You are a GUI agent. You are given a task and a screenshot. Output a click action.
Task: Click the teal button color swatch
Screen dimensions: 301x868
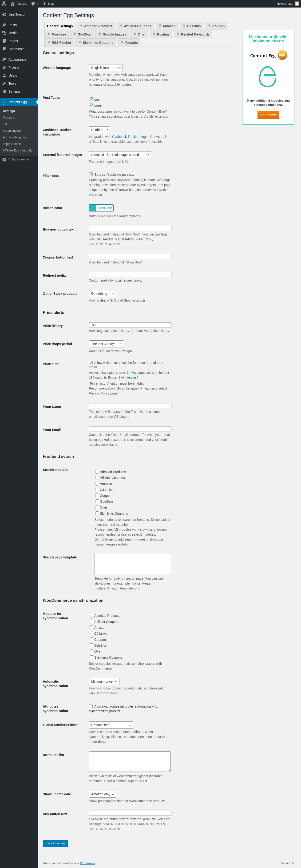(x=93, y=208)
